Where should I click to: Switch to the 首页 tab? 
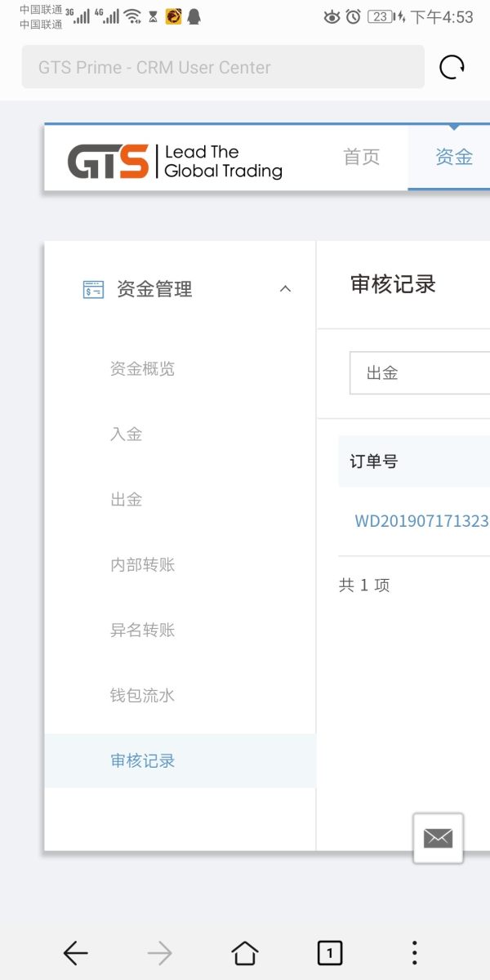pos(361,158)
